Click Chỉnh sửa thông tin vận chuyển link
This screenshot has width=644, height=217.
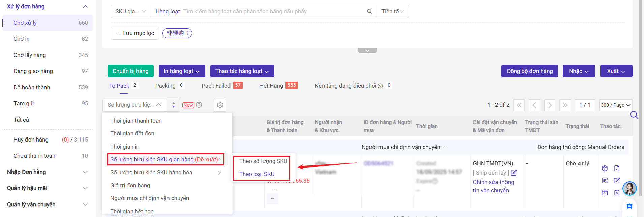point(493,186)
